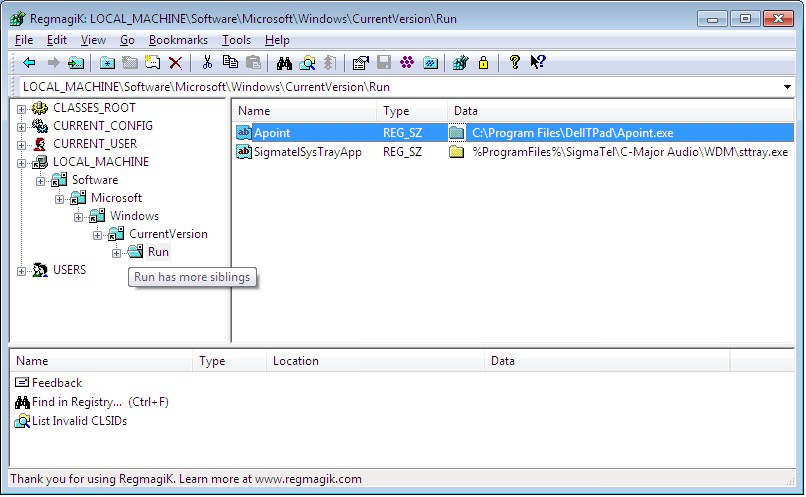The height and width of the screenshot is (497, 806).
Task: Open the View menu
Action: 93,40
